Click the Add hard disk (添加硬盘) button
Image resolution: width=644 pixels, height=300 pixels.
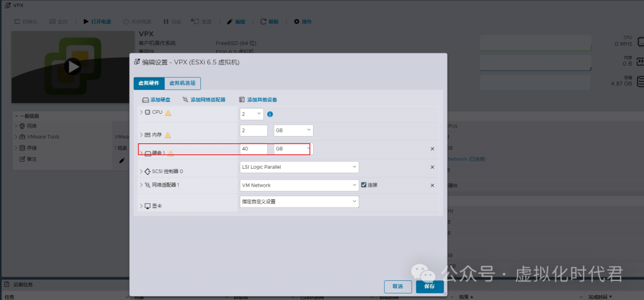[156, 100]
